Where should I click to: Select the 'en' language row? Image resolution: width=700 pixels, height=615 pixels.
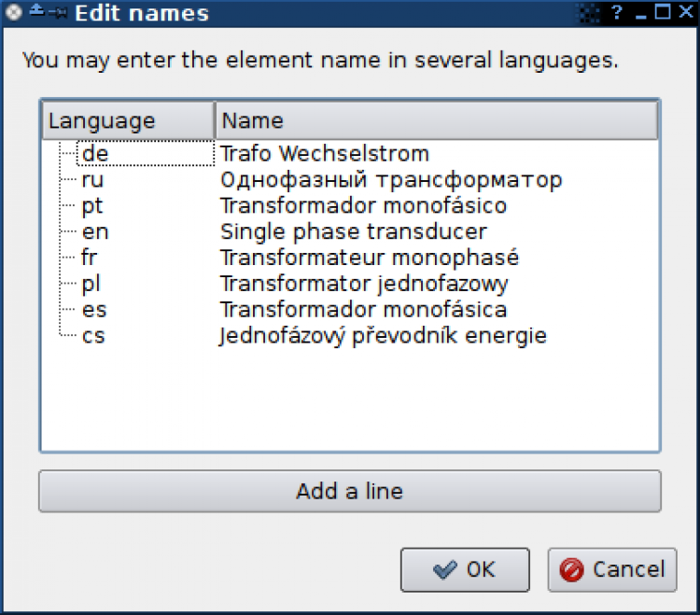coord(94,231)
